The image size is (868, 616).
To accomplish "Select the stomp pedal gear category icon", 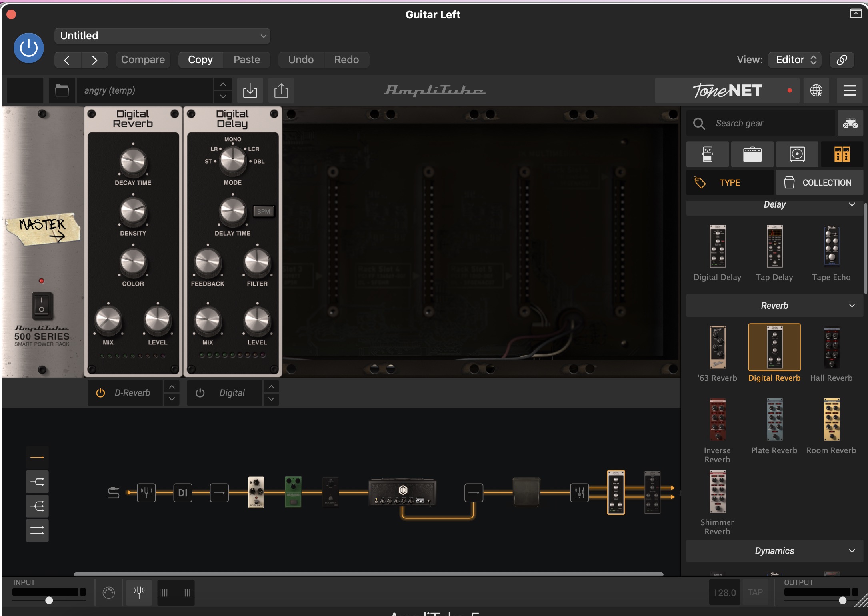I will (x=707, y=154).
